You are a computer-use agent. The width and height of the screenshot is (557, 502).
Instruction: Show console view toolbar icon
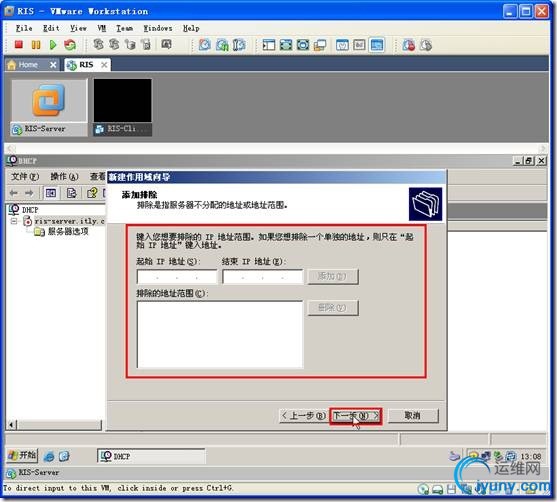377,45
